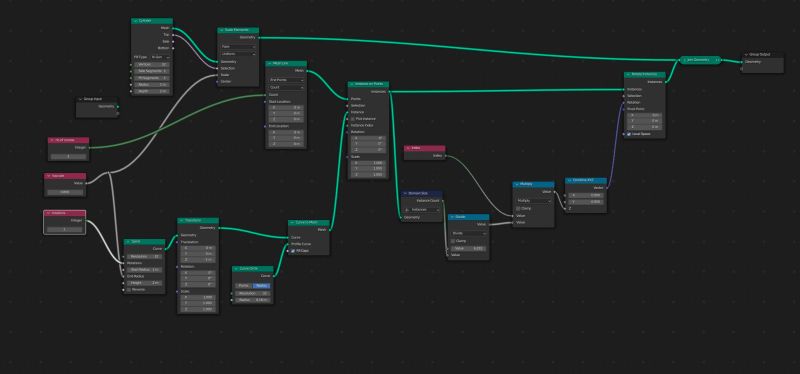Enable Clamp checkbox in the Divide node
This screenshot has height=374, width=800.
[453, 241]
